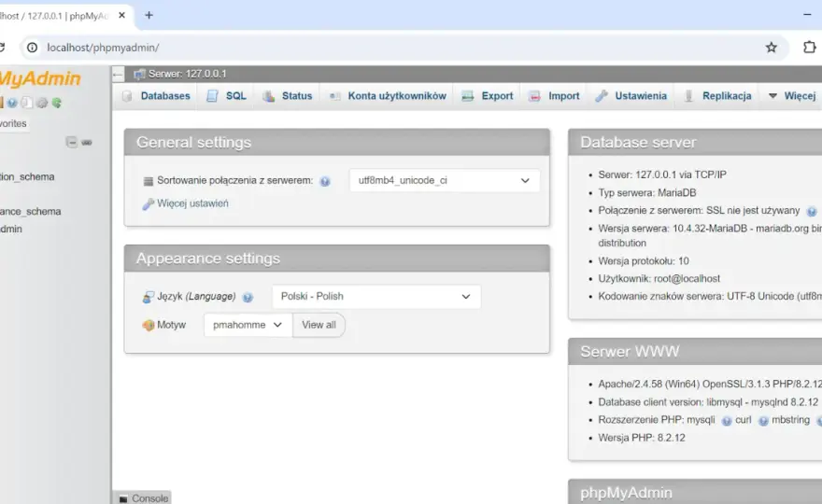Open the Ustawienia tab
The image size is (822, 504).
631,96
